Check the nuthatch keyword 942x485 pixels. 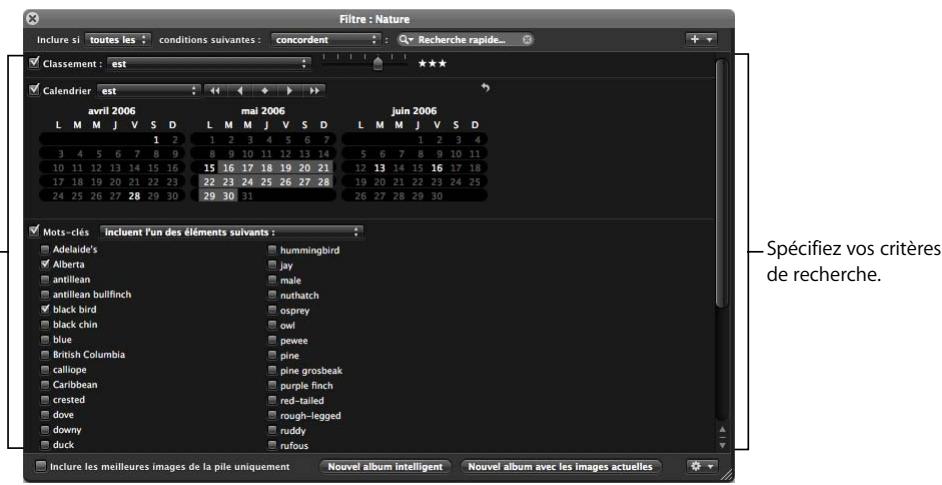click(x=272, y=295)
